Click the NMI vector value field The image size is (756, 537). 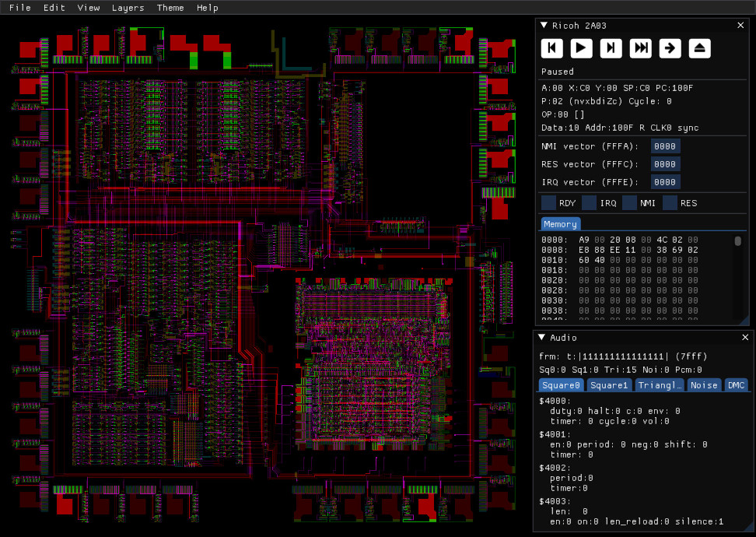pos(665,146)
